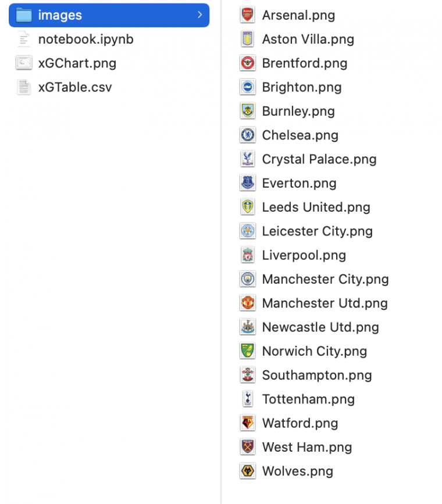The width and height of the screenshot is (442, 504).
Task: Click the Wolves club badge icon
Action: coord(247,471)
